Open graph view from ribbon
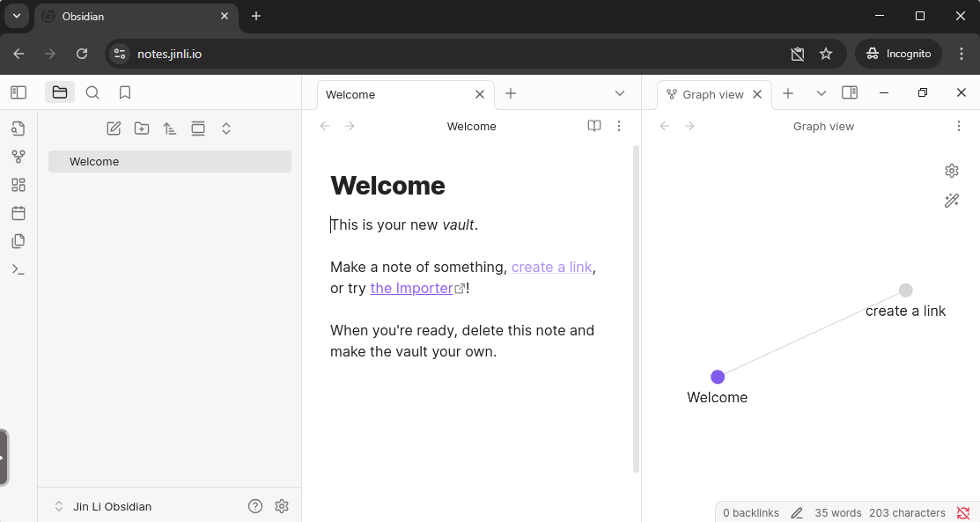The width and height of the screenshot is (980, 522). pyautogui.click(x=18, y=157)
